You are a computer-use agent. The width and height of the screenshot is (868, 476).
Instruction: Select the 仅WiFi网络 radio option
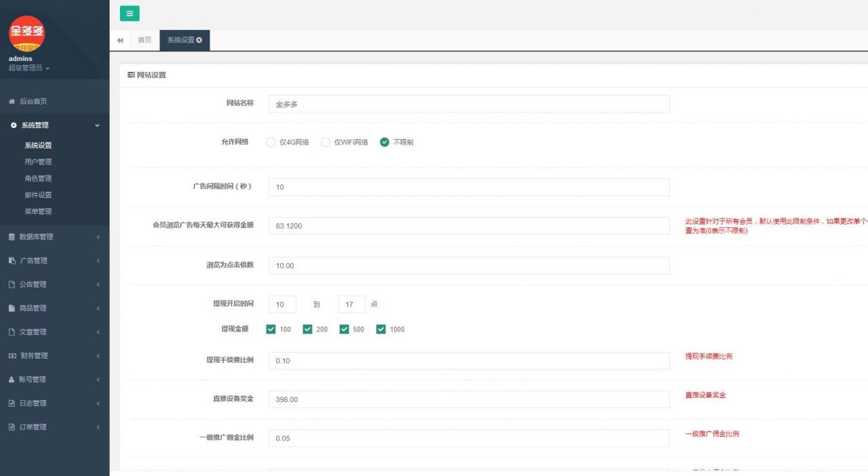[x=325, y=142]
